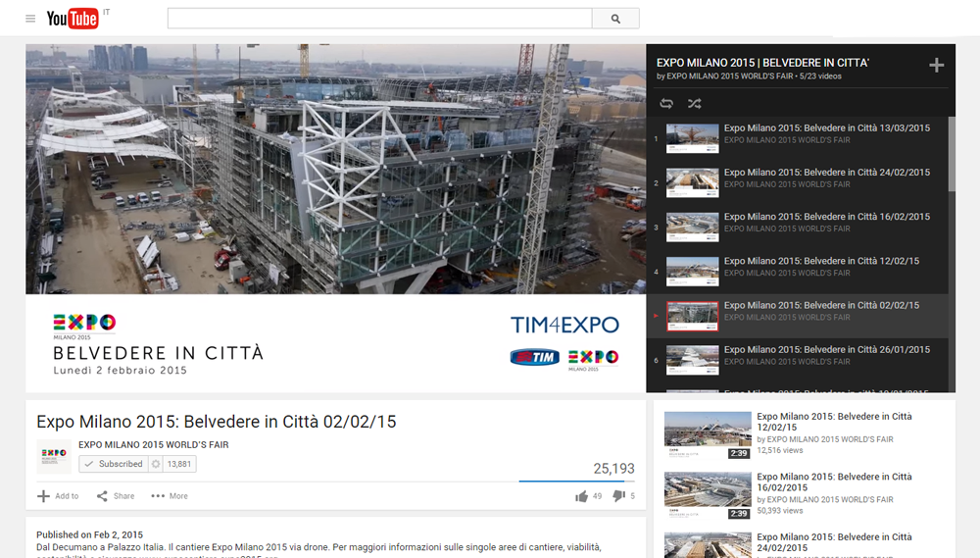The width and height of the screenshot is (980, 558).
Task: Open suggested video thumbnail Belvedere in Città 12/02/15
Action: [708, 434]
